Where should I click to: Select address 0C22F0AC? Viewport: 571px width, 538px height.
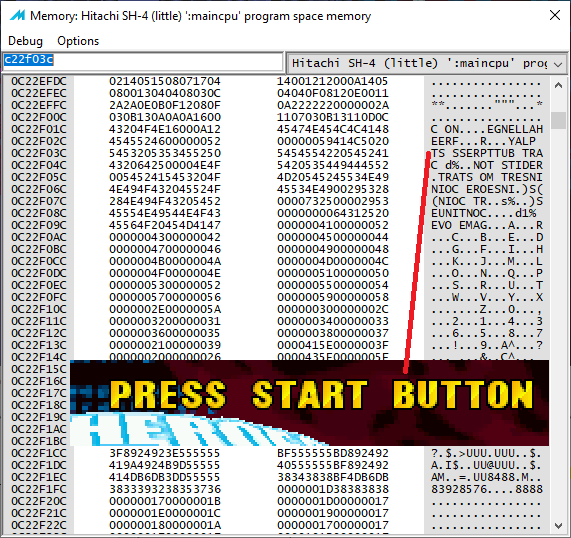pyautogui.click(x=39, y=237)
